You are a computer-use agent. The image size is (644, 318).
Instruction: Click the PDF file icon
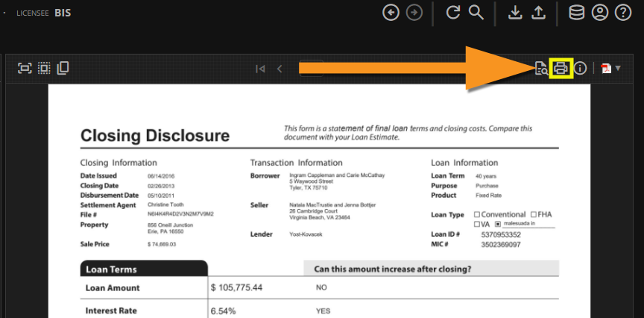606,68
